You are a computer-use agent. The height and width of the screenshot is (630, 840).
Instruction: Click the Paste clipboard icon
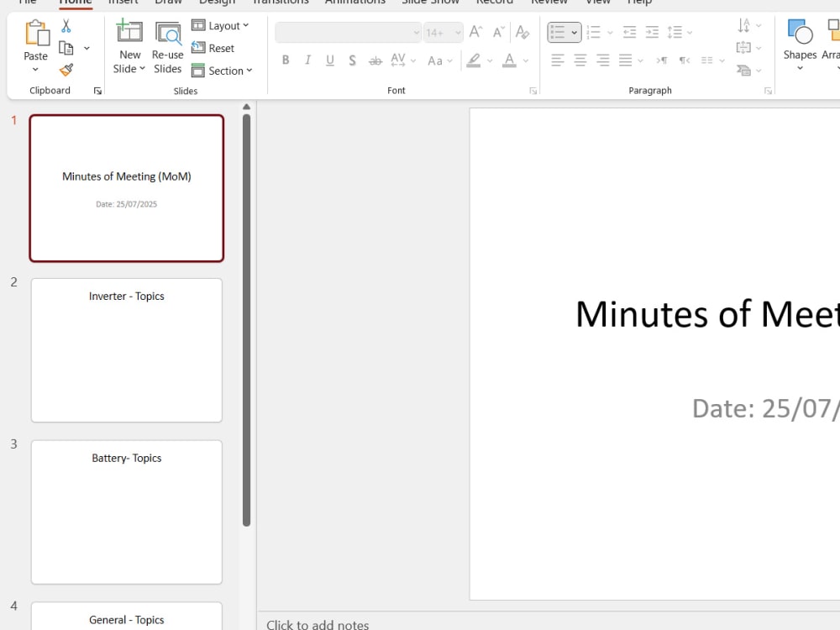click(x=36, y=34)
